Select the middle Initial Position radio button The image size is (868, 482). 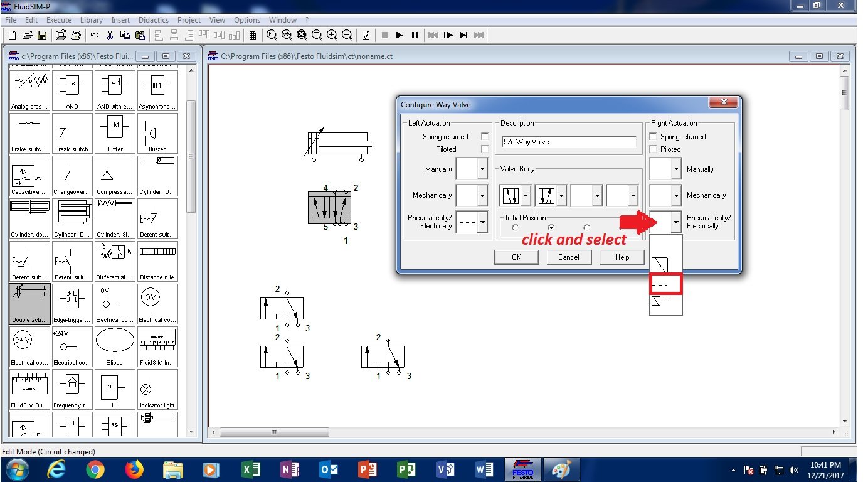point(551,228)
